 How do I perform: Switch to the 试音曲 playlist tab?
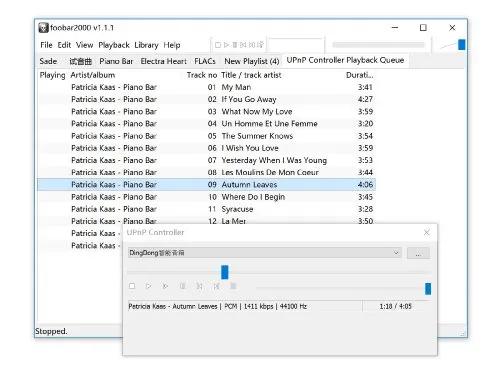coord(80,61)
